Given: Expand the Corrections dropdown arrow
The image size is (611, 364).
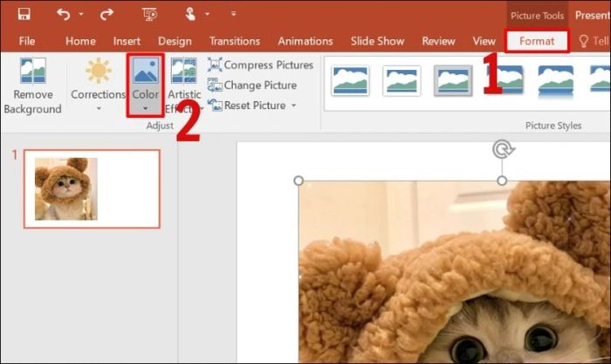Looking at the screenshot, I should tap(99, 109).
